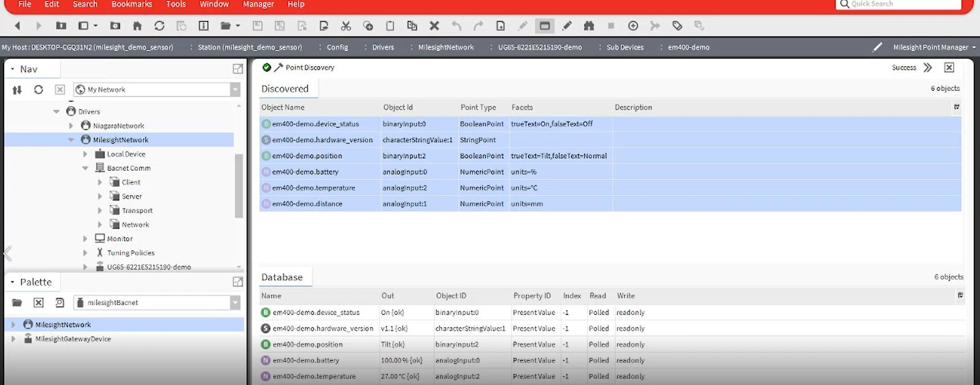
Task: Click the Palette preview search icon
Action: click(x=60, y=303)
